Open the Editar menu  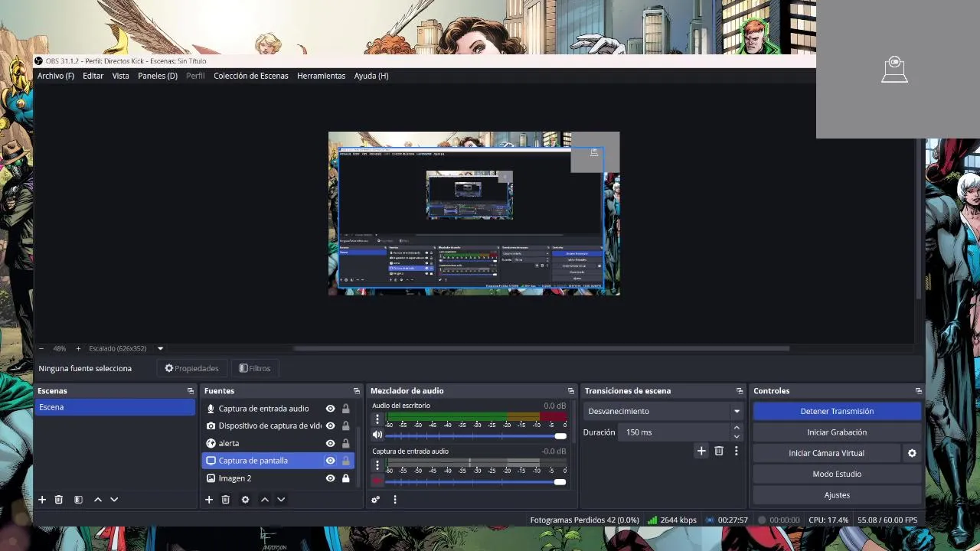point(93,76)
